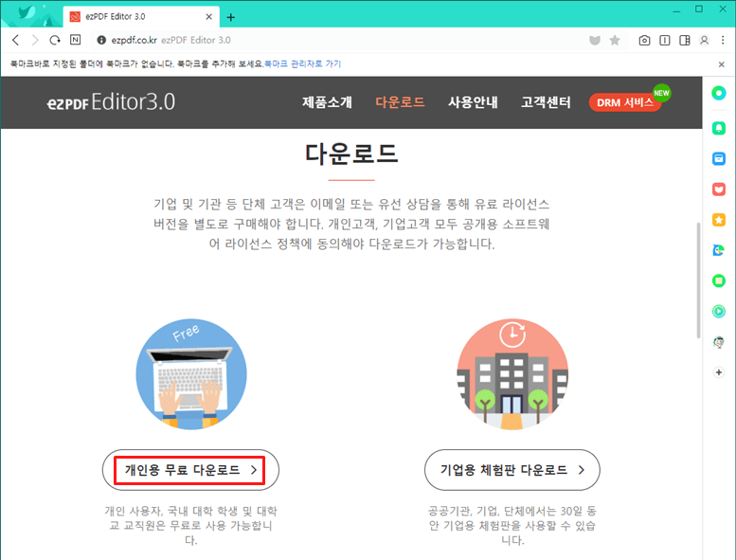Click the DRM 서비스 button
This screenshot has height=560, width=736.
pos(625,102)
